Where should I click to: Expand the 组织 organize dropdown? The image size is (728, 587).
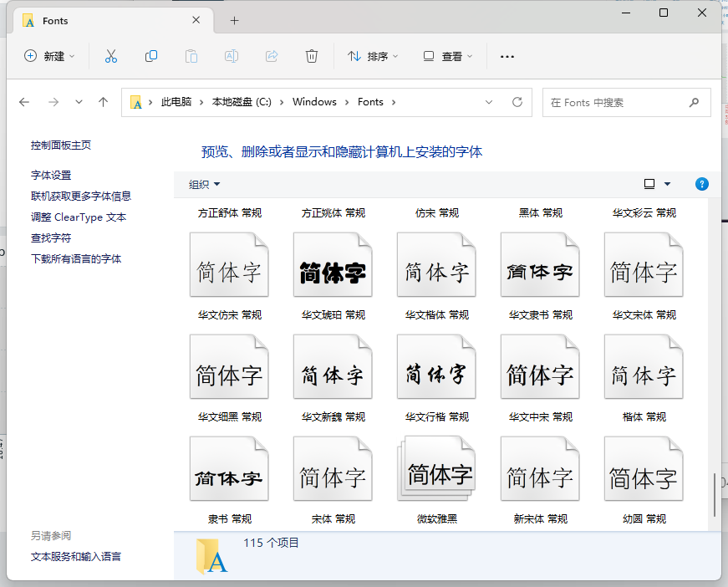click(204, 184)
